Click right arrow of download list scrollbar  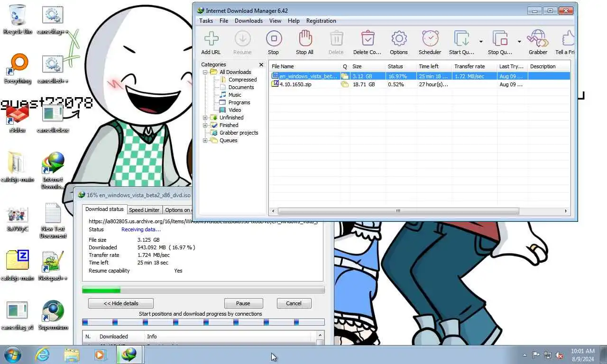pos(566,211)
